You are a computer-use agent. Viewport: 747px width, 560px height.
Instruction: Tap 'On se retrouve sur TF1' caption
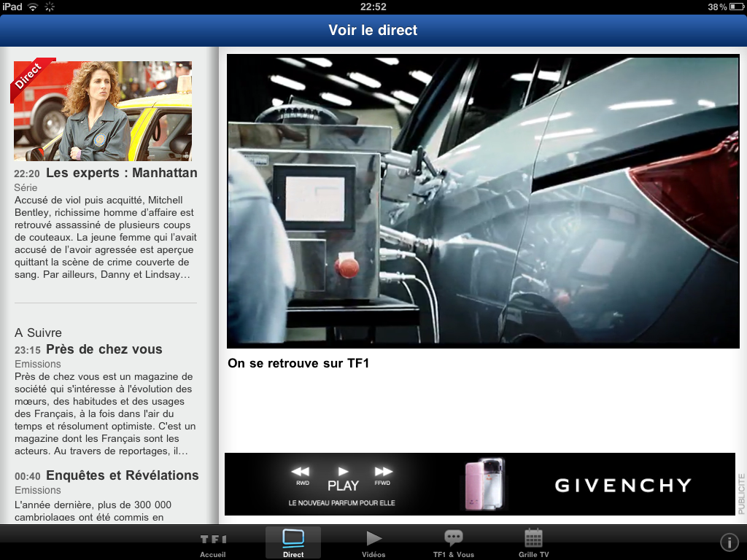point(298,363)
